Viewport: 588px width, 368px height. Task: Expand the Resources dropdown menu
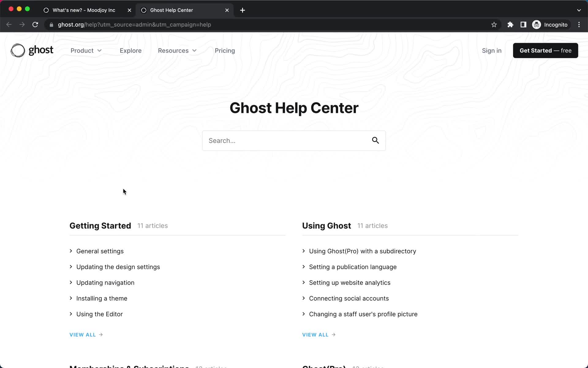click(177, 51)
